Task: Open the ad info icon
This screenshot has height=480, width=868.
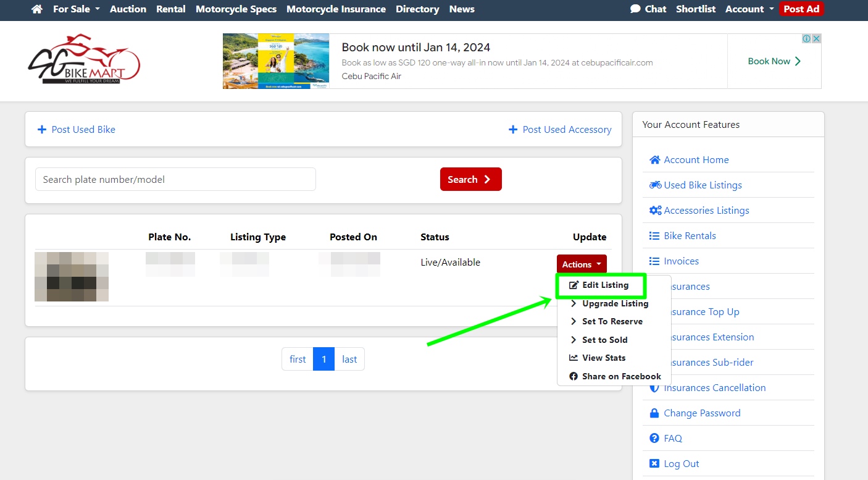Action: 806,39
